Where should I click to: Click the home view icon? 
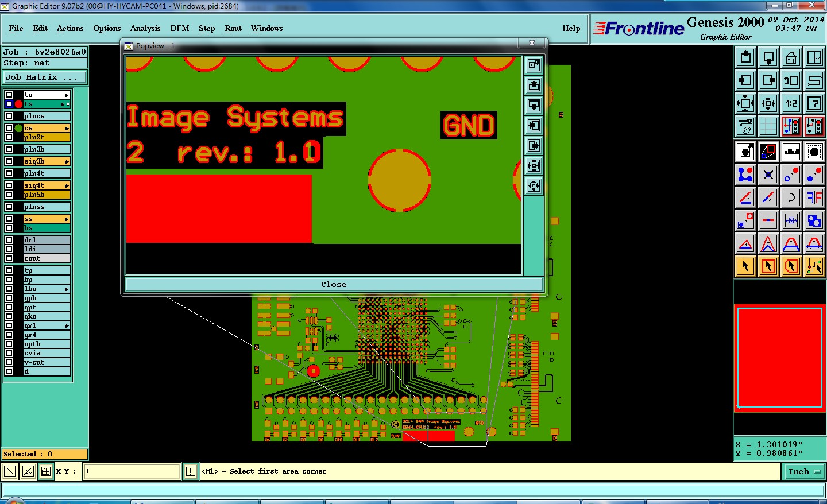(791, 57)
